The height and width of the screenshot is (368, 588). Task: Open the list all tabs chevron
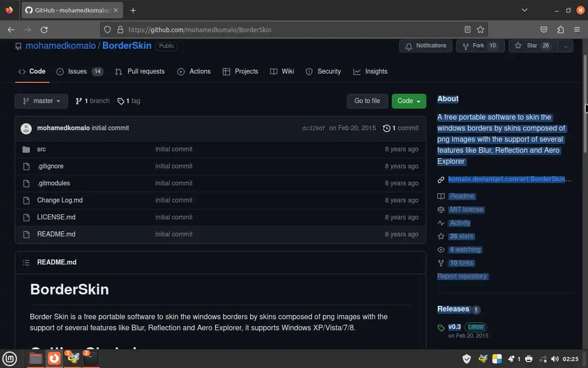[x=525, y=10]
